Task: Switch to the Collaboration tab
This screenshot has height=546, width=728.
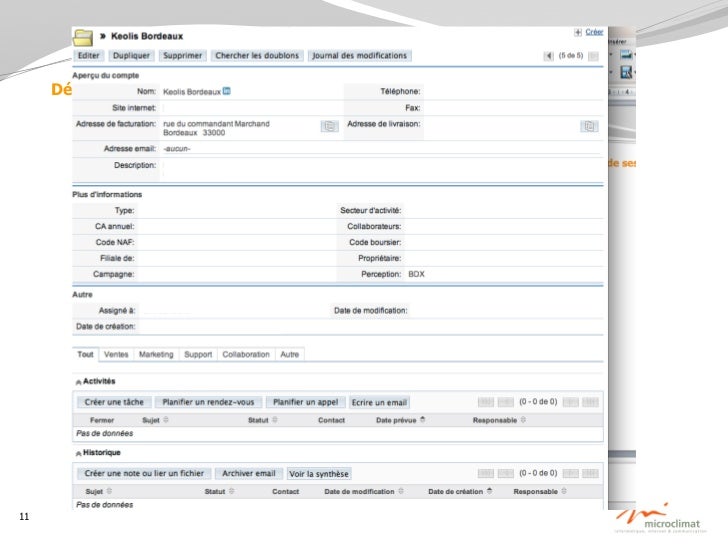Action: pyautogui.click(x=246, y=355)
